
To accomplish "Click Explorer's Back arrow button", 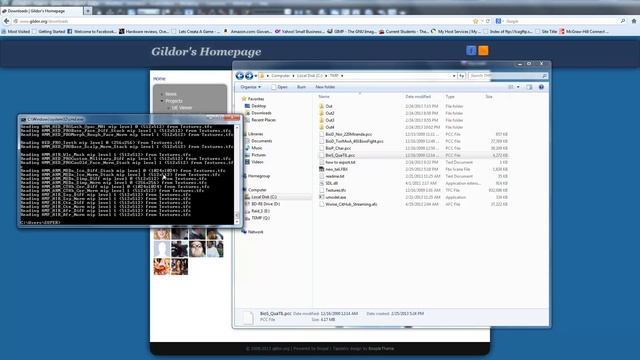I will click(x=240, y=76).
